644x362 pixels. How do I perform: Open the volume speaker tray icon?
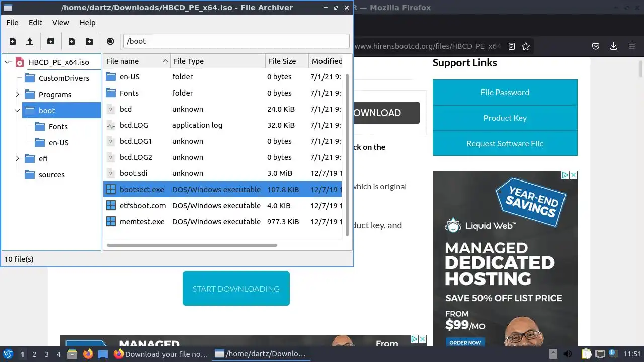[568, 354]
